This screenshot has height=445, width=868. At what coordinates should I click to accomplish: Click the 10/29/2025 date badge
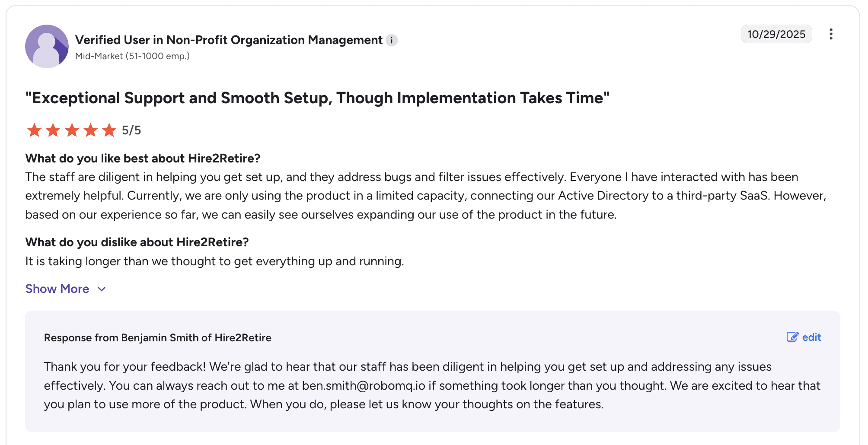coord(776,34)
